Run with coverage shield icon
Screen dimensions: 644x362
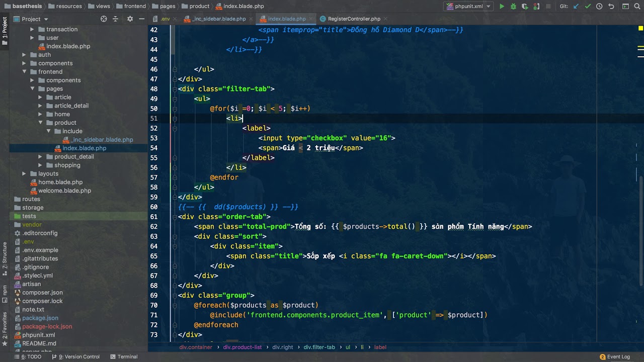pyautogui.click(x=525, y=7)
